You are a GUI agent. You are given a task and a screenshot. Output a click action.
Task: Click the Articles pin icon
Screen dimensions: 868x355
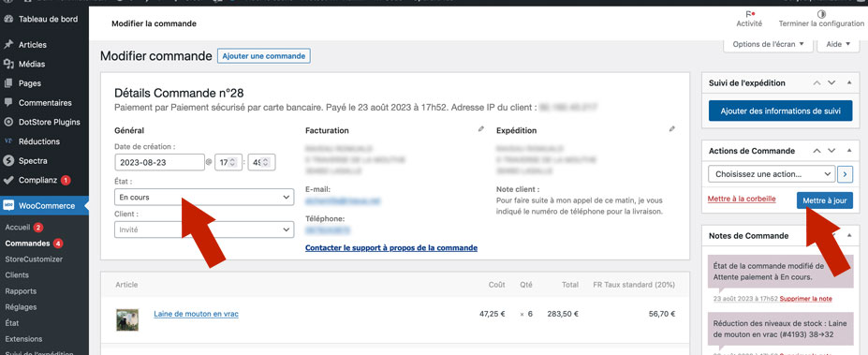click(8, 45)
